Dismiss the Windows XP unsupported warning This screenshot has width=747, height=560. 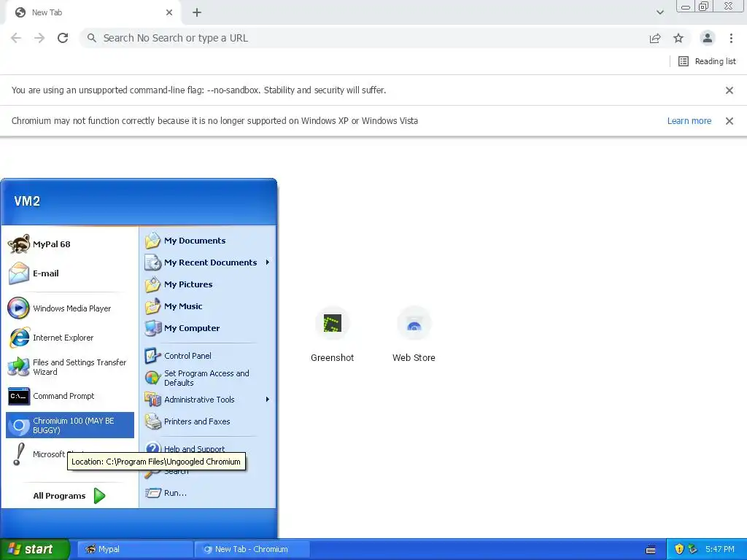[x=729, y=121]
